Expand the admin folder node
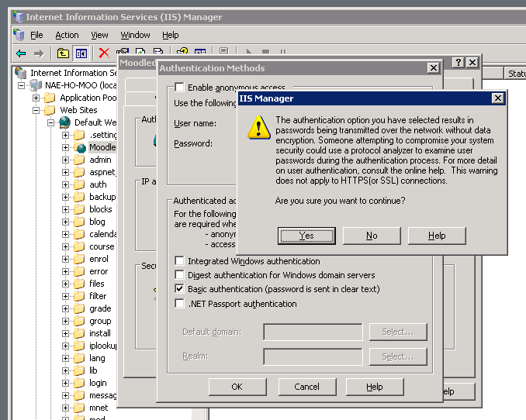 coord(66,160)
